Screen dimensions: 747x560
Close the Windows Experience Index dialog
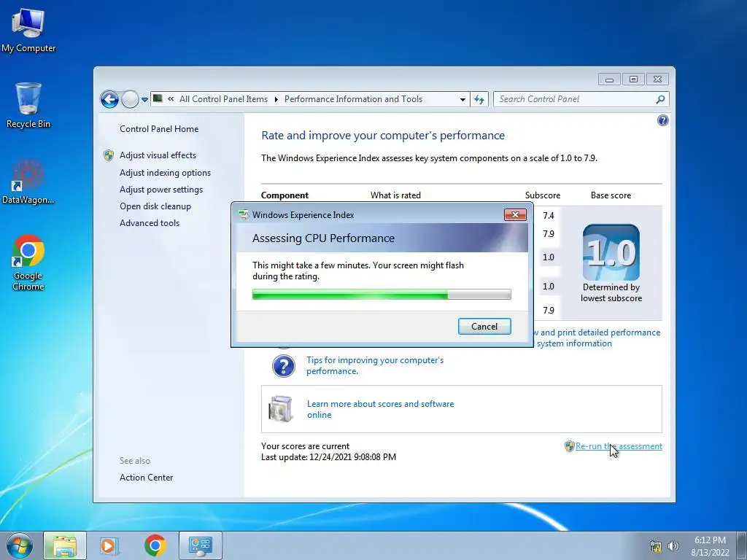(x=515, y=215)
